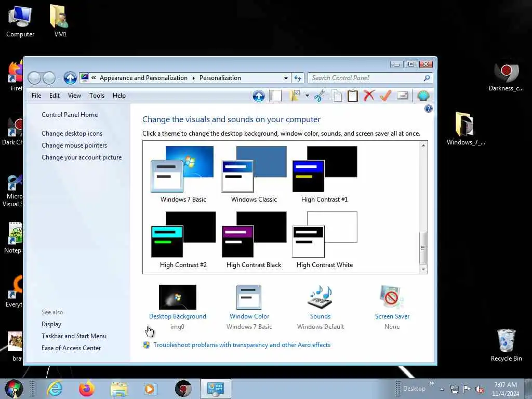Select the High Contrast Black theme
The height and width of the screenshot is (399, 532).
pyautogui.click(x=254, y=240)
